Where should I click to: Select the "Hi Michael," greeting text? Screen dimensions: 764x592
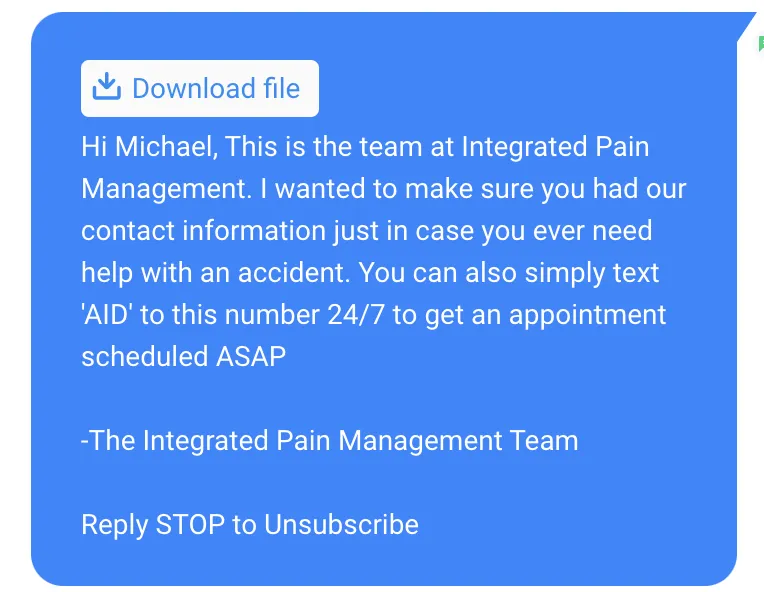[148, 147]
